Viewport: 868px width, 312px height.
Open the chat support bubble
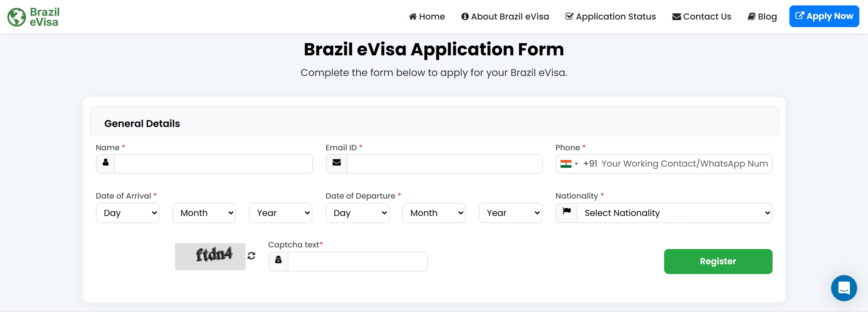pyautogui.click(x=844, y=288)
